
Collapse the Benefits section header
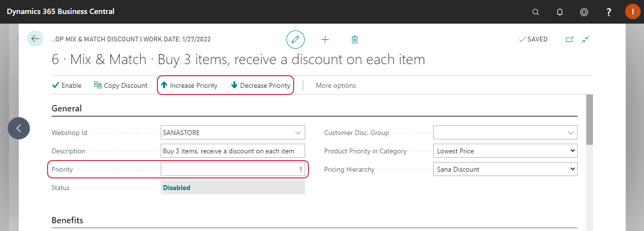[67, 220]
